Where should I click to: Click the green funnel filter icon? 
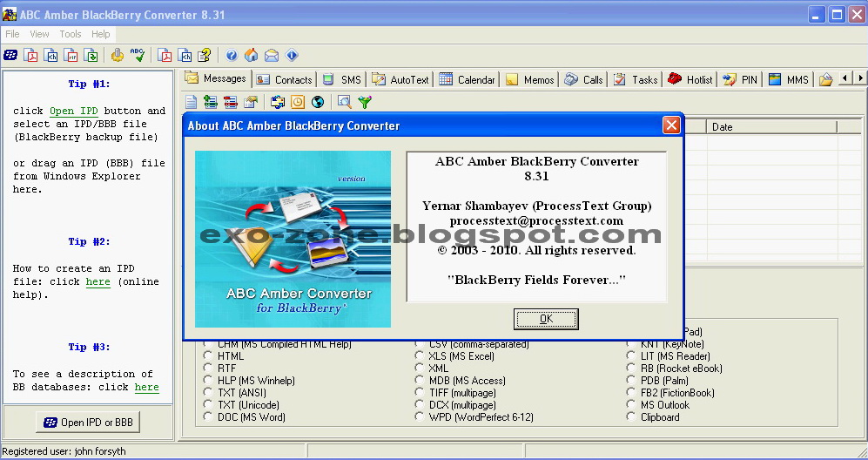pos(365,102)
